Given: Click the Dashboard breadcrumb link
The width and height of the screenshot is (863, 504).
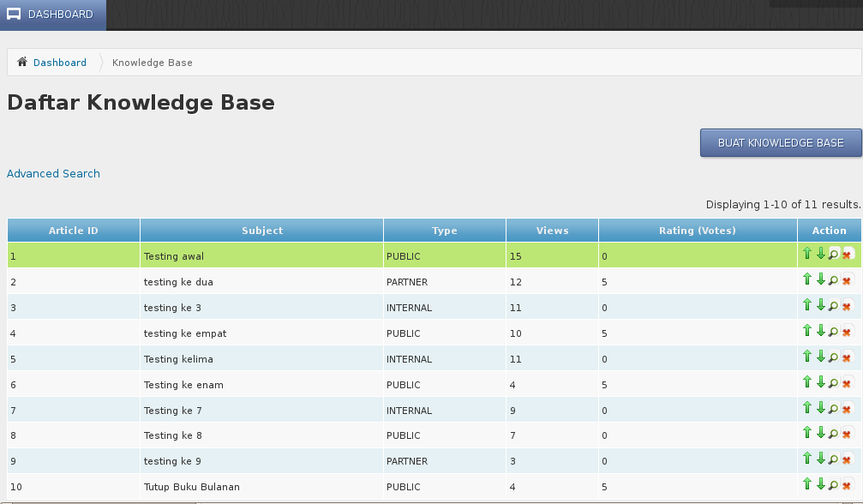Looking at the screenshot, I should [x=58, y=62].
